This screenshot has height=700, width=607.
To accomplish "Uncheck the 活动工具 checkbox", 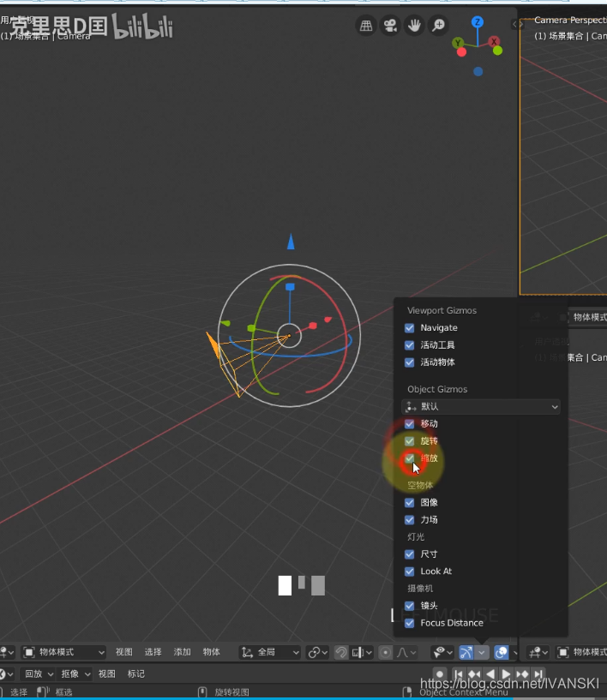I will coord(409,345).
